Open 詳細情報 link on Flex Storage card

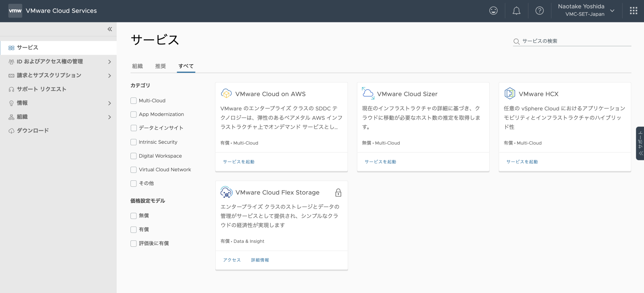tap(260, 260)
